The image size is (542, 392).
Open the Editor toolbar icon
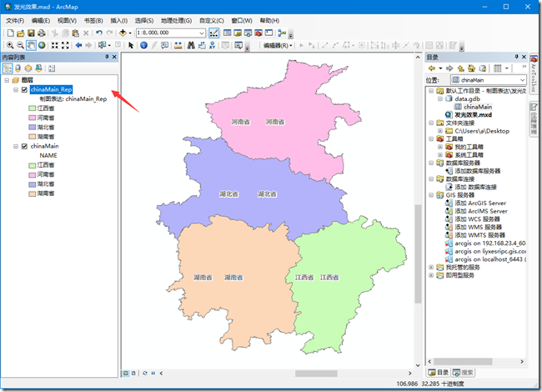(x=214, y=33)
